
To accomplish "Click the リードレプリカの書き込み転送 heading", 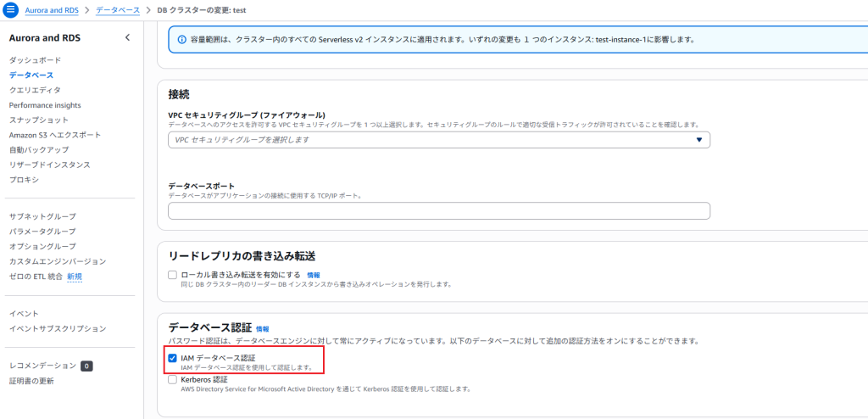I will tap(242, 256).
